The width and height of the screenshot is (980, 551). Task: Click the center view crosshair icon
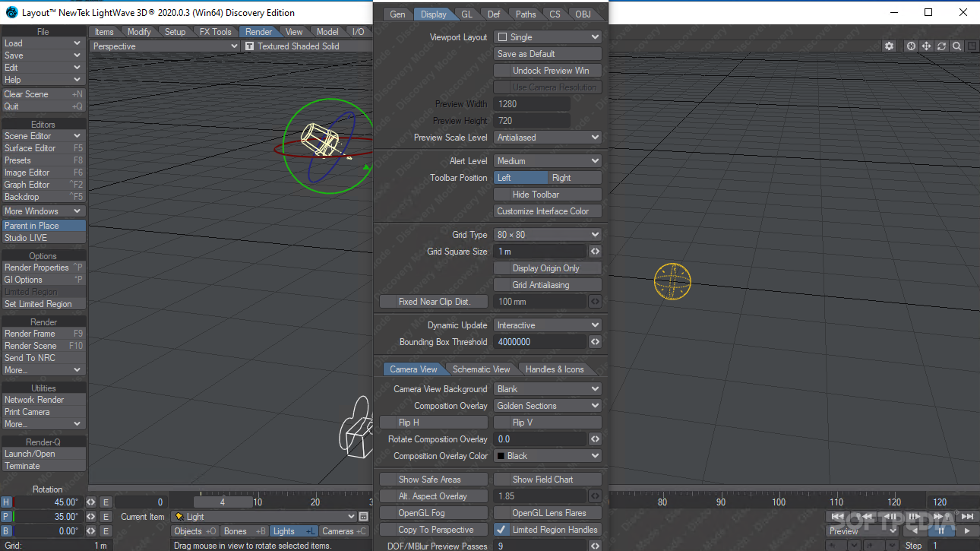click(911, 46)
